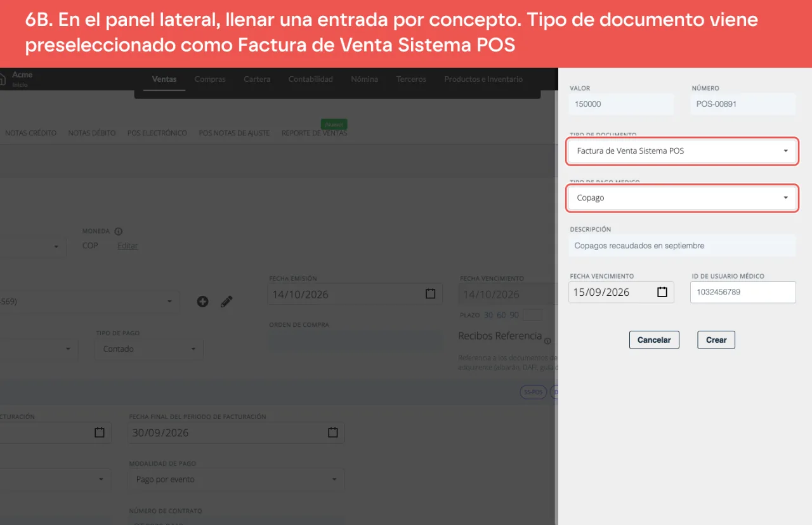The image size is (812, 525).
Task: Click the Editar link next to COP
Action: pyautogui.click(x=128, y=246)
